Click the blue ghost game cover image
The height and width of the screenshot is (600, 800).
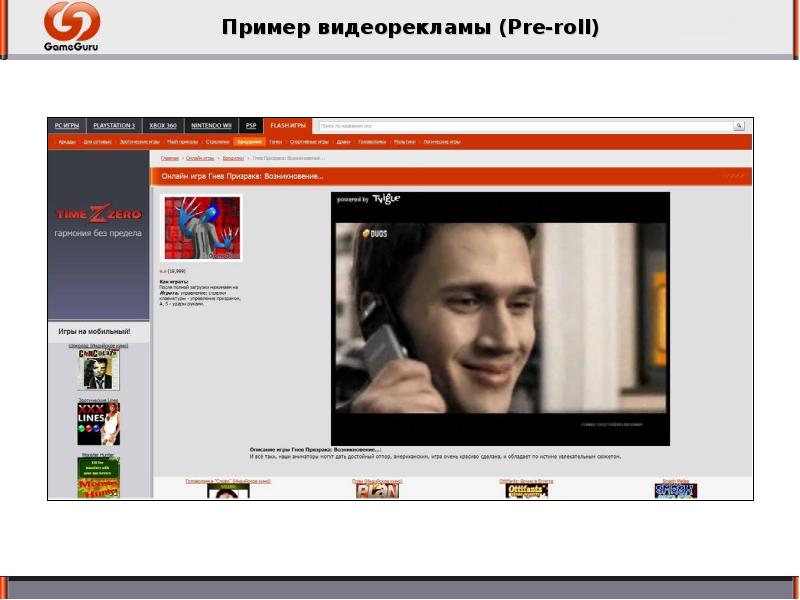(x=201, y=228)
